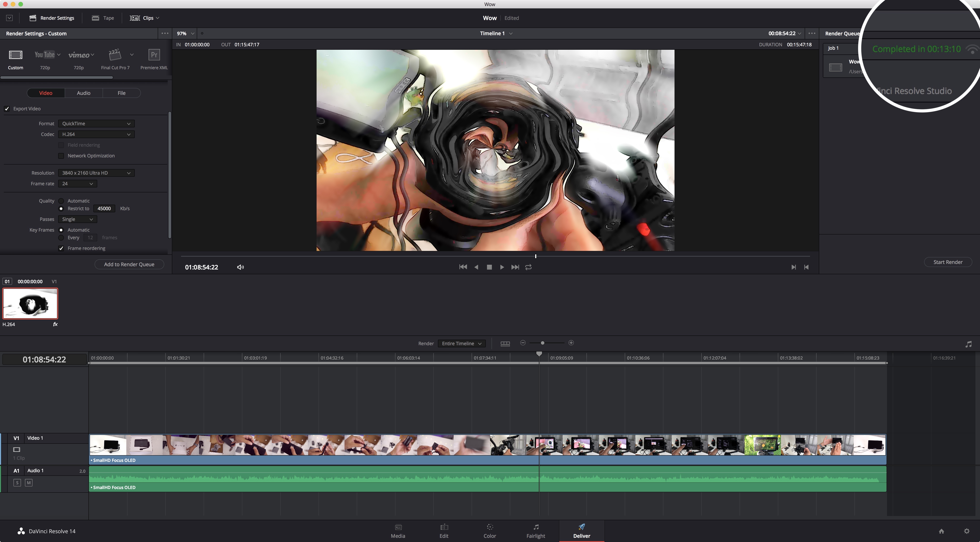The image size is (980, 542).
Task: Uncheck Frame reordering
Action: coord(61,248)
